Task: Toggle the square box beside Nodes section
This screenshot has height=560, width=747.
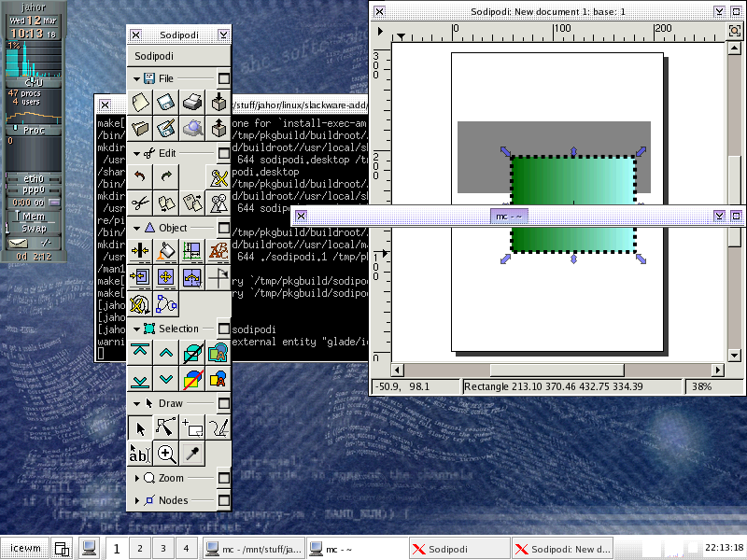Action: pyautogui.click(x=223, y=500)
